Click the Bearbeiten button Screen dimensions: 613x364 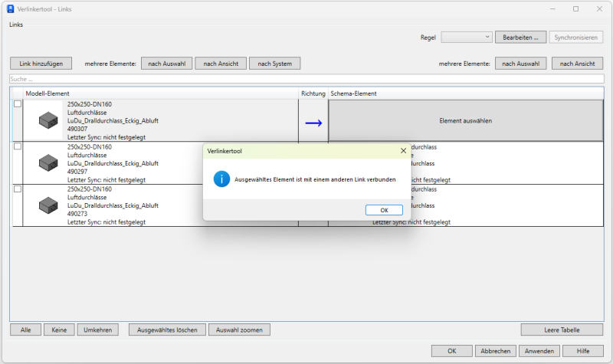[521, 37]
